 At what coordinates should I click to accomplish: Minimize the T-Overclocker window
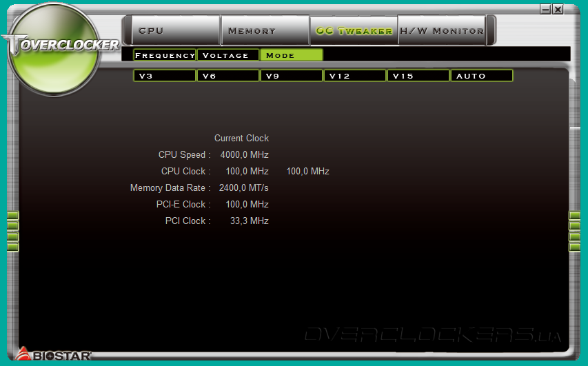click(546, 9)
